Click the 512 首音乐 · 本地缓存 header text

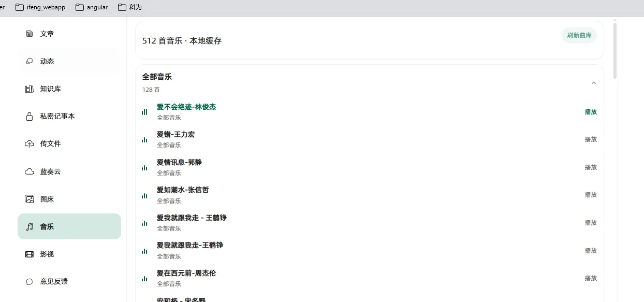point(182,40)
